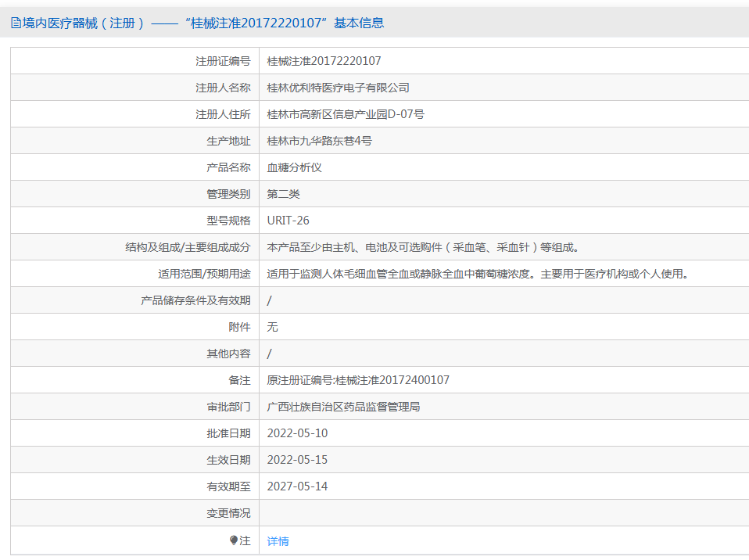This screenshot has height=560, width=749.
Task: Select the model value URIT-26
Action: tap(288, 221)
